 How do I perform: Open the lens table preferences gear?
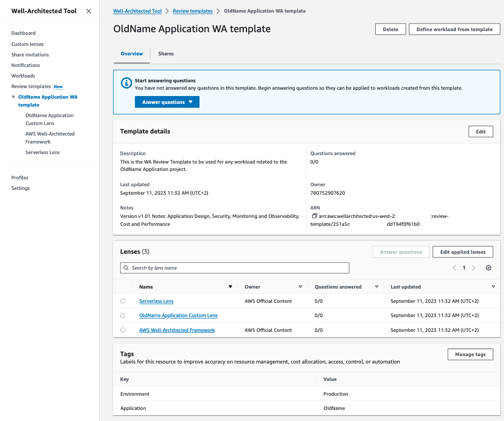[x=488, y=268]
